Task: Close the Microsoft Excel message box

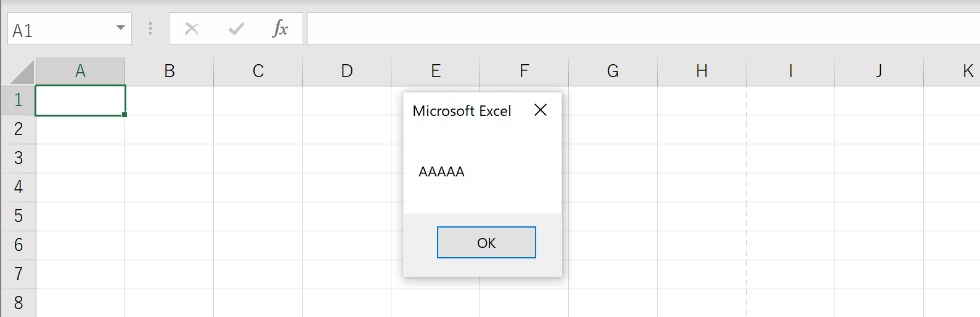Action: (x=541, y=110)
